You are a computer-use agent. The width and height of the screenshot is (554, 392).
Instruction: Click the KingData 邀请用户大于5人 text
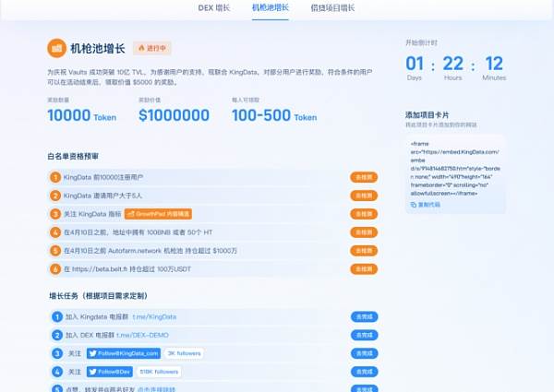[102, 196]
